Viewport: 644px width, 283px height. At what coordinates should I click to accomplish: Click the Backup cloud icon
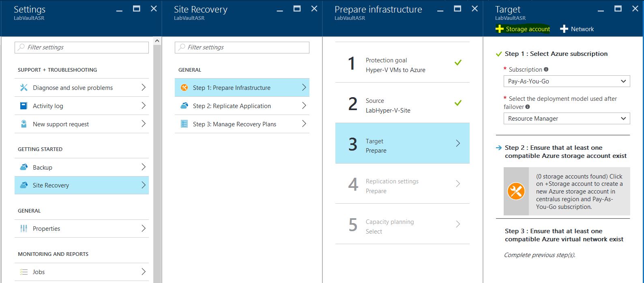point(24,167)
